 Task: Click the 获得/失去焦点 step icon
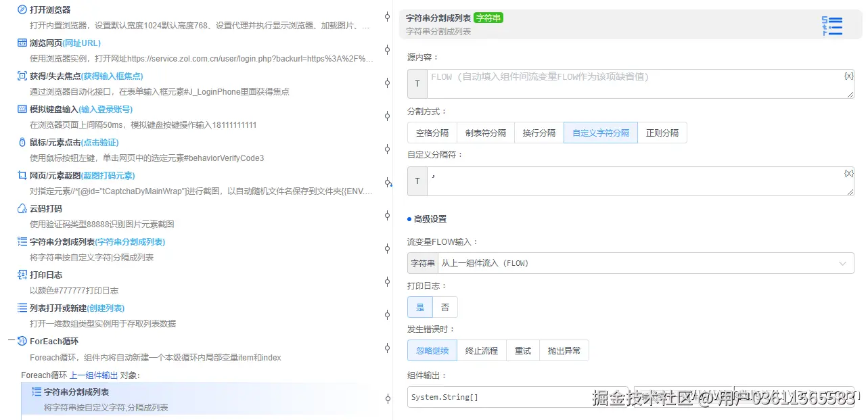point(22,76)
